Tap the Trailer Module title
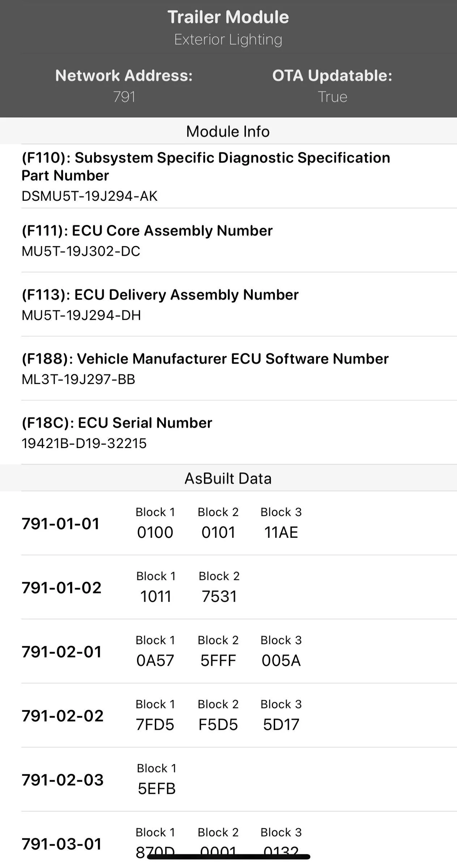 [x=228, y=17]
